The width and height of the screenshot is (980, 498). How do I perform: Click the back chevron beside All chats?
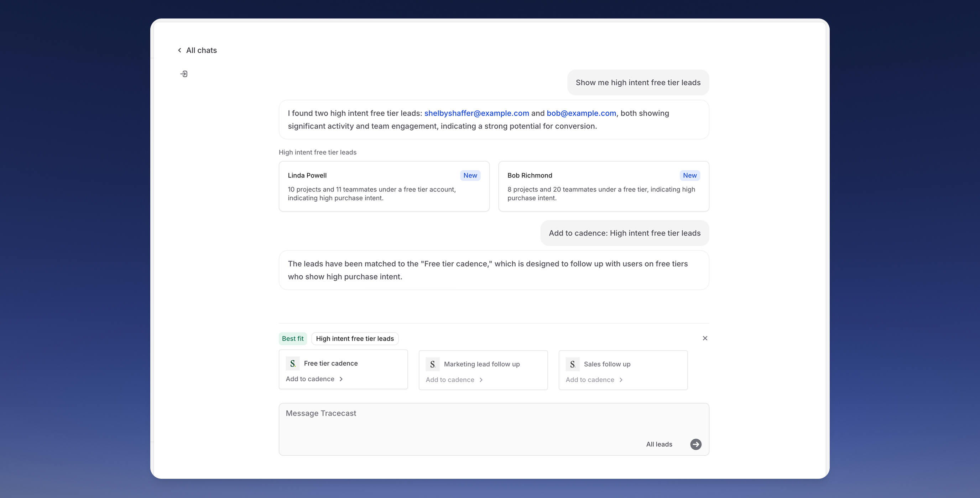click(179, 50)
